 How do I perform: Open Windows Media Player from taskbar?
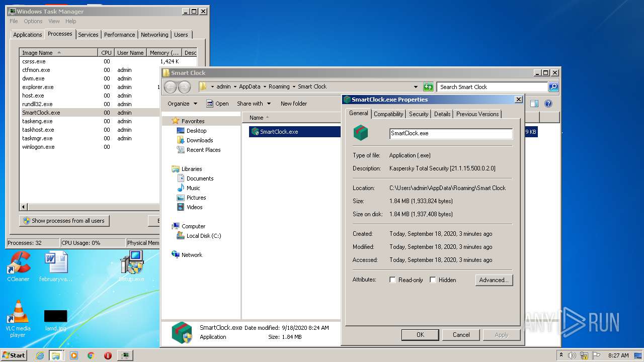[74, 355]
